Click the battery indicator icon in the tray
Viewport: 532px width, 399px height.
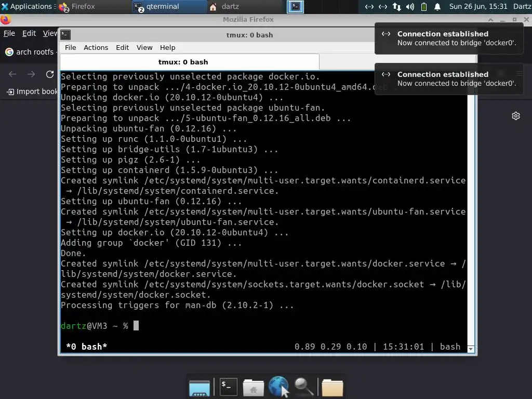coord(424,7)
